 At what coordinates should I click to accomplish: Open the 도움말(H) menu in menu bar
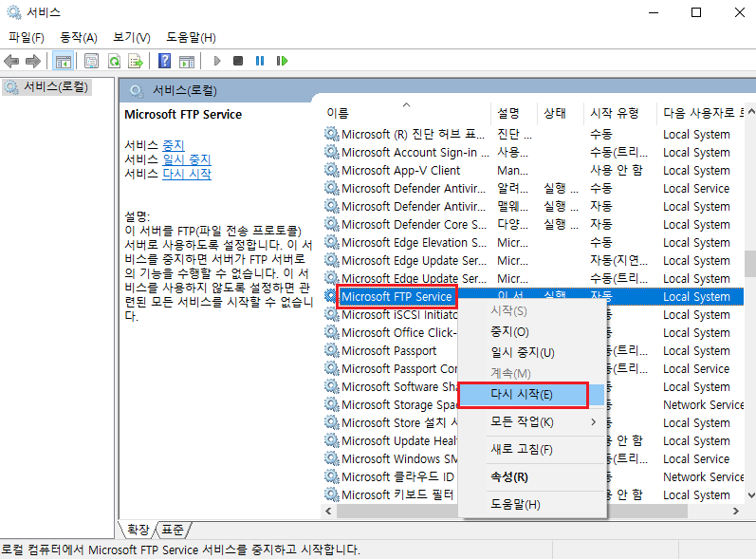pos(191,37)
